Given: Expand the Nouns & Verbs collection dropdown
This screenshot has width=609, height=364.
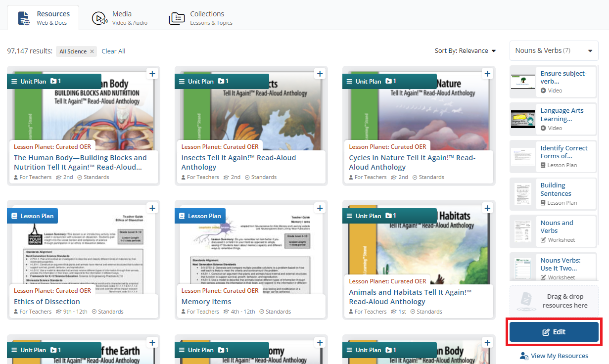Looking at the screenshot, I should [x=554, y=50].
